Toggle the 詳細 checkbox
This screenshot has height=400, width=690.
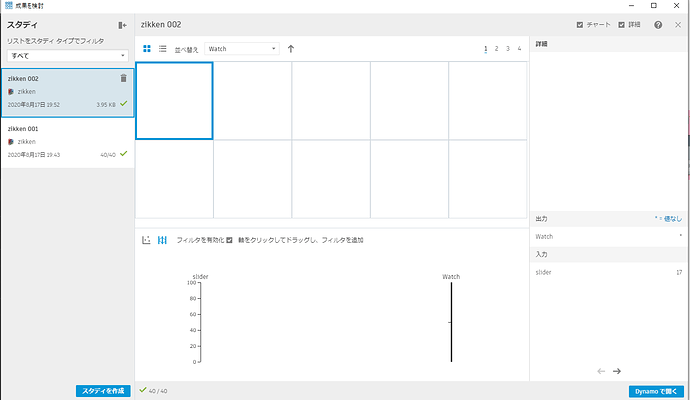pos(621,25)
